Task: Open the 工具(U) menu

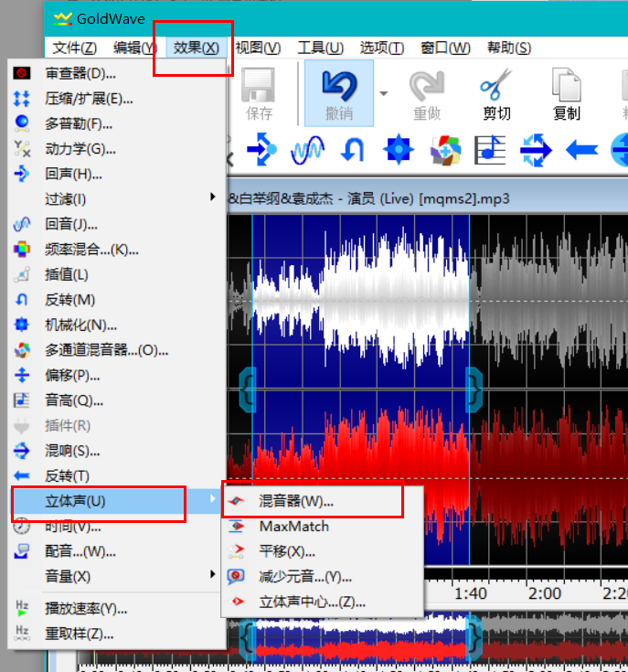Action: click(x=321, y=48)
